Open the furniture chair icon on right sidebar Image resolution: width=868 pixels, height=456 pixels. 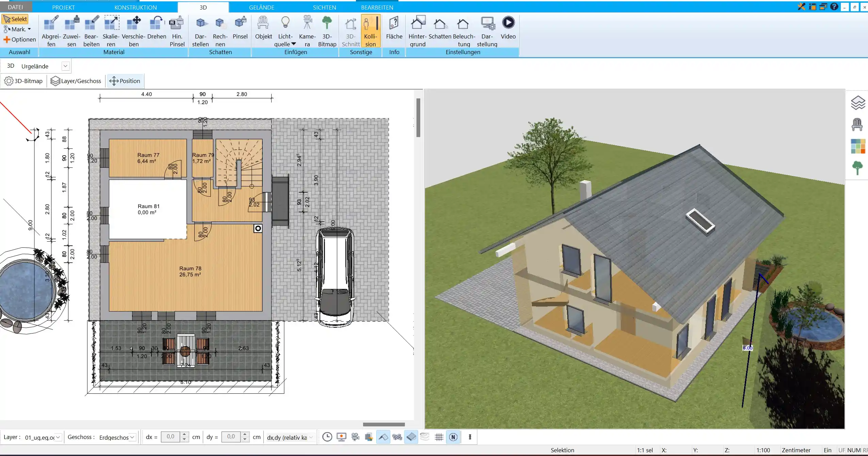pos(857,125)
